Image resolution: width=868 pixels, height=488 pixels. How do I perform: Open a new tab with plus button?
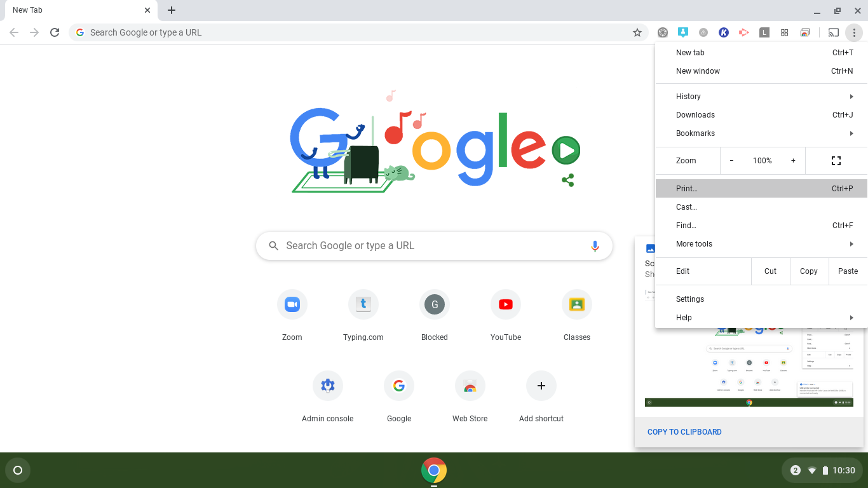point(172,10)
